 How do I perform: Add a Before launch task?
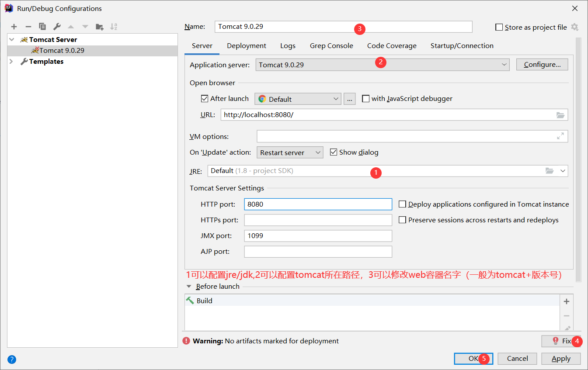point(567,301)
